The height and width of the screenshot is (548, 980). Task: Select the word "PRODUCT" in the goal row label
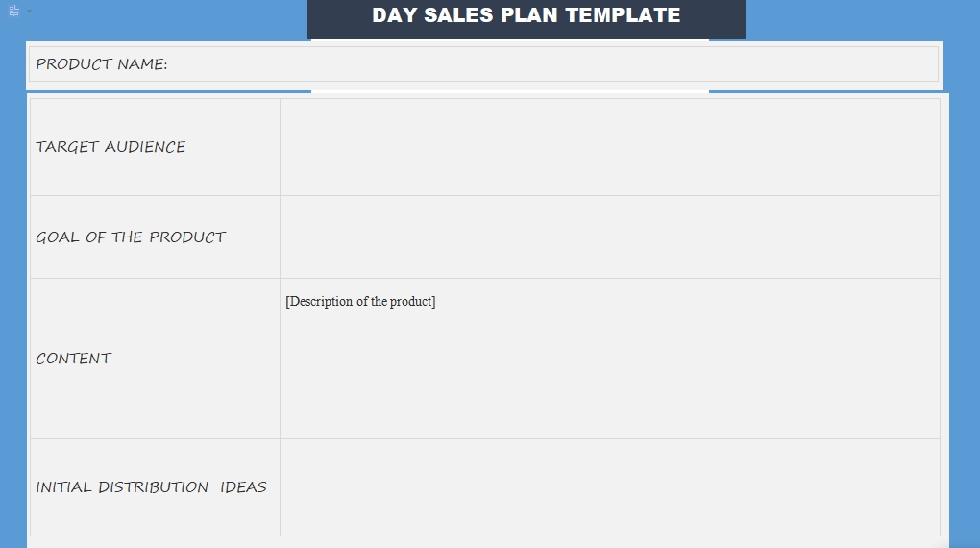[187, 237]
